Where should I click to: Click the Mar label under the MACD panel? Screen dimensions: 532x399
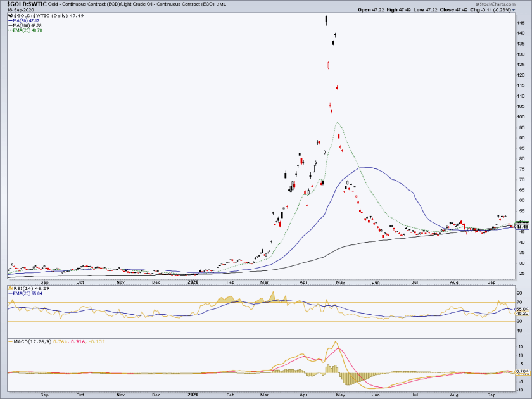click(x=264, y=395)
